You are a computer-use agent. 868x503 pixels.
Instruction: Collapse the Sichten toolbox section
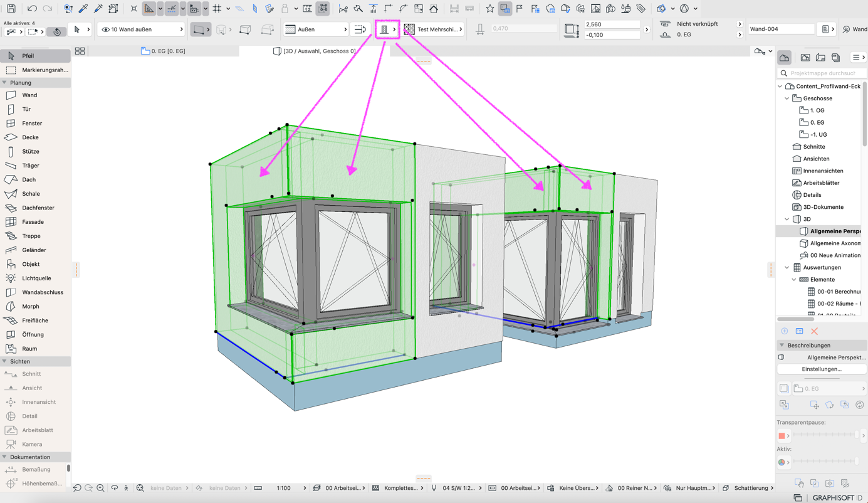pyautogui.click(x=4, y=362)
